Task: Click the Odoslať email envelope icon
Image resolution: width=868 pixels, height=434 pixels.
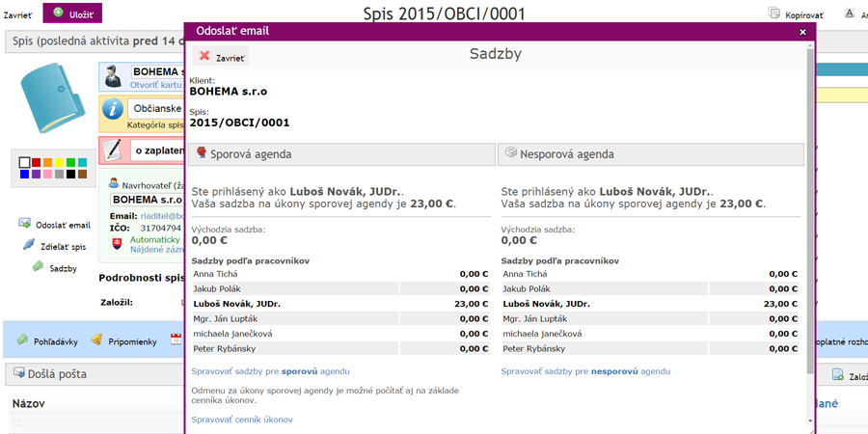Action: (24, 224)
